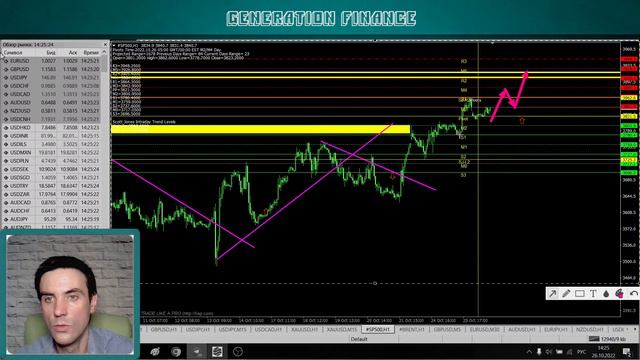Click the microphone tray icon
This screenshot has height=360, width=640.
coord(539,352)
